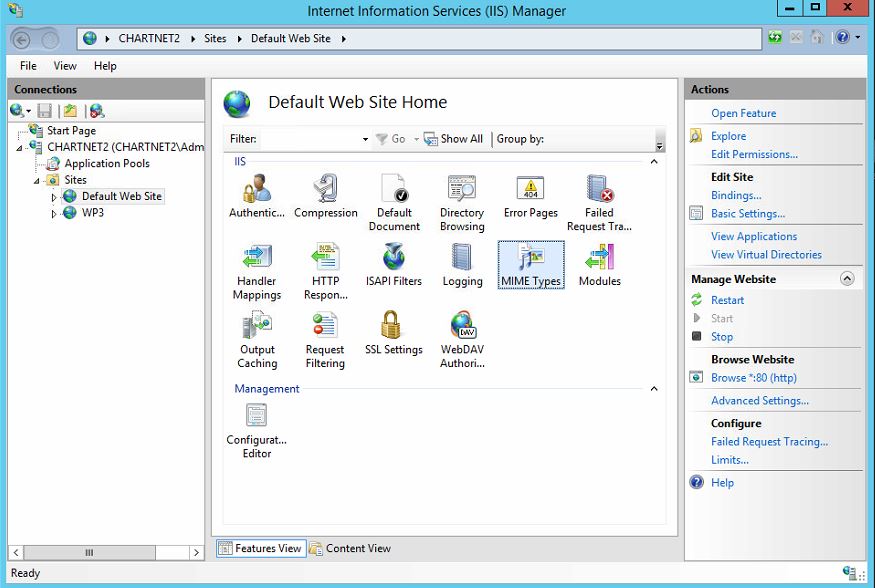Click the Show All button
The height and width of the screenshot is (588, 875).
pyautogui.click(x=453, y=139)
